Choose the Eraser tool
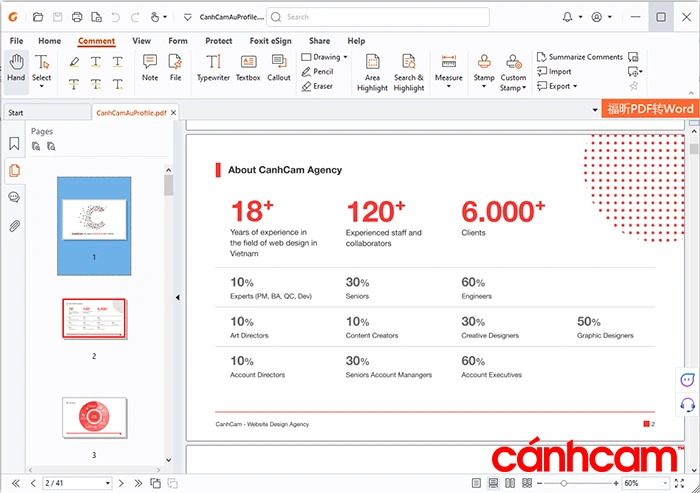 (x=317, y=86)
